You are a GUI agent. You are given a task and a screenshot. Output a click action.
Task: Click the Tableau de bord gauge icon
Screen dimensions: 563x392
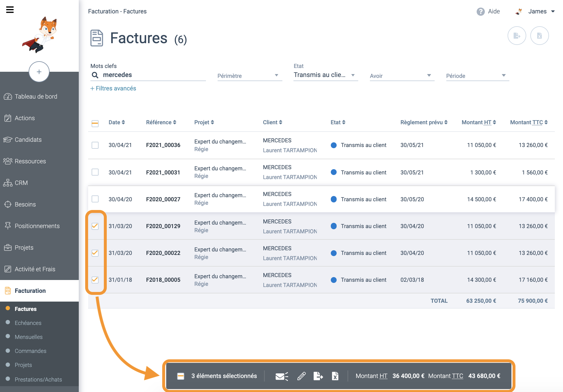point(8,97)
